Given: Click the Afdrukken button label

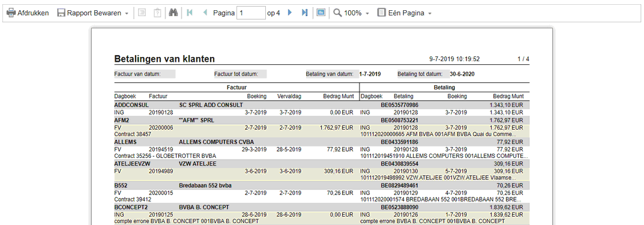Looking at the screenshot, I should (33, 13).
